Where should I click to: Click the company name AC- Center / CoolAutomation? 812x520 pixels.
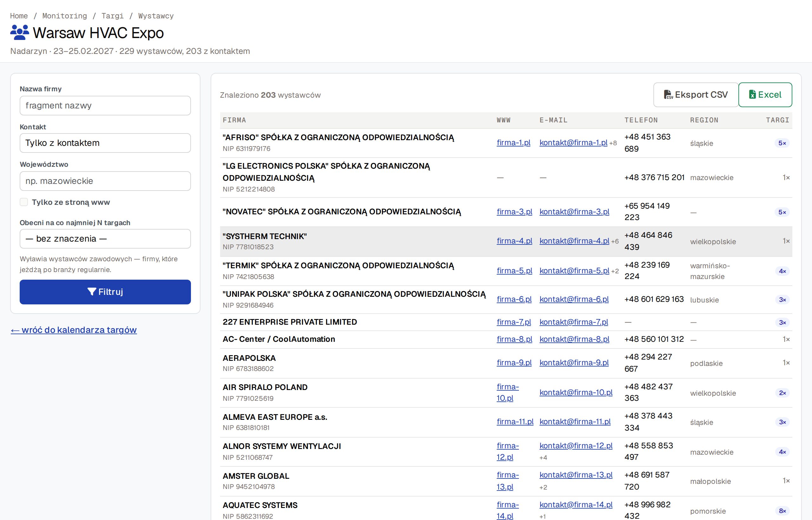pyautogui.click(x=279, y=339)
